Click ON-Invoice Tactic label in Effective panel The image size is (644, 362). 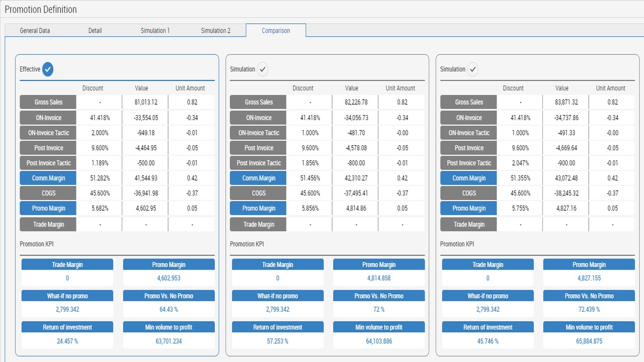pos(48,133)
